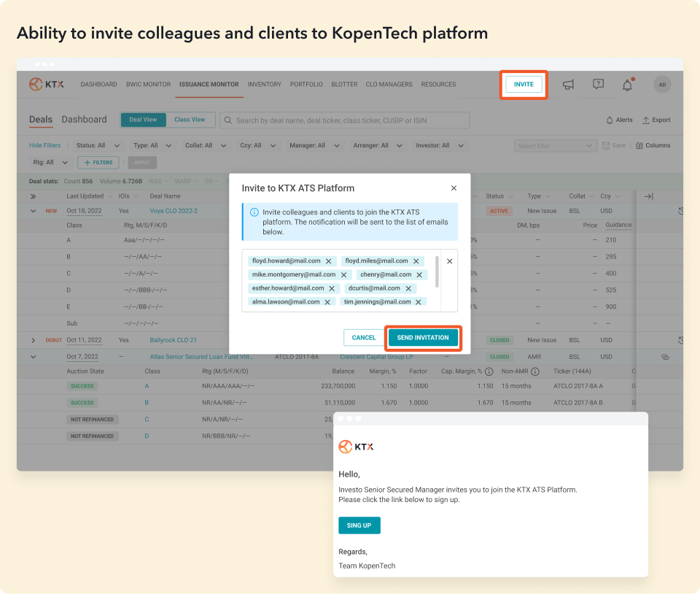The height and width of the screenshot is (594, 700).
Task: Select the Deal View toggle
Action: [143, 120]
